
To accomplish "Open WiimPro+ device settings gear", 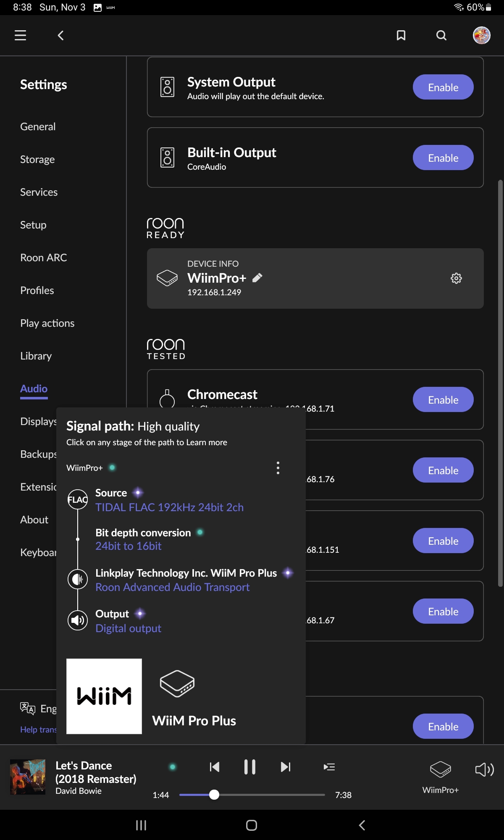I will [x=456, y=278].
